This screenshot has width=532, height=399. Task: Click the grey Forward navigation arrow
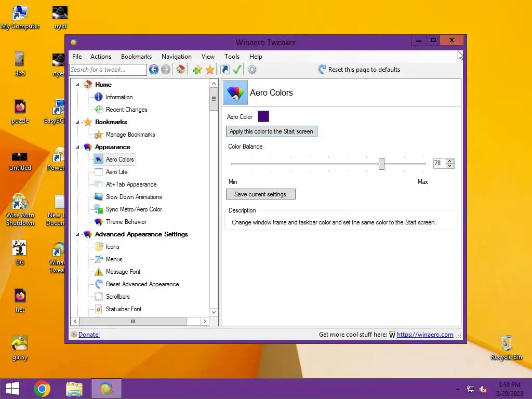[x=166, y=70]
